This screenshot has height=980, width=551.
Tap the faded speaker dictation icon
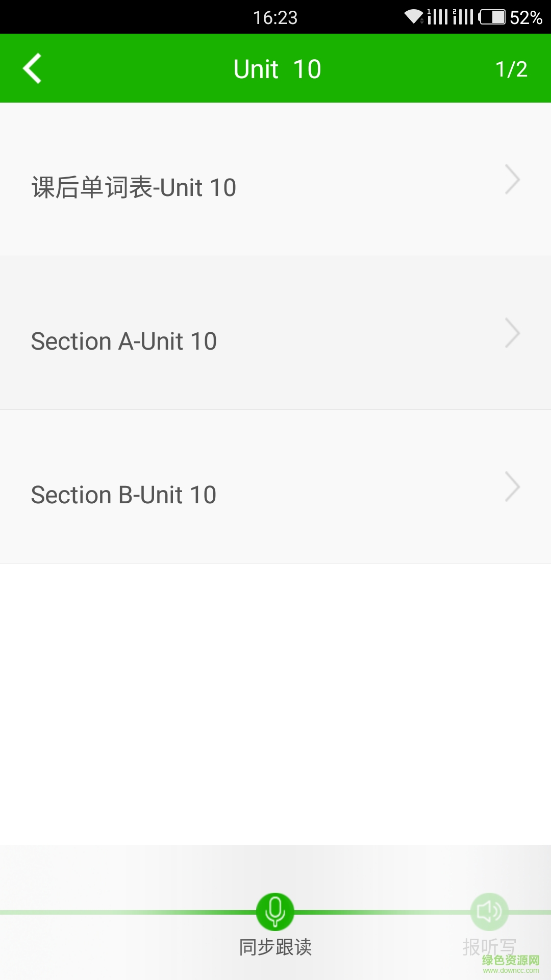coord(489,912)
